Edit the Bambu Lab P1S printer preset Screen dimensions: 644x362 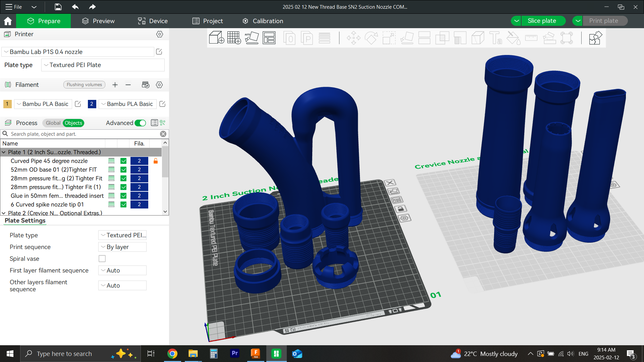tap(159, 52)
